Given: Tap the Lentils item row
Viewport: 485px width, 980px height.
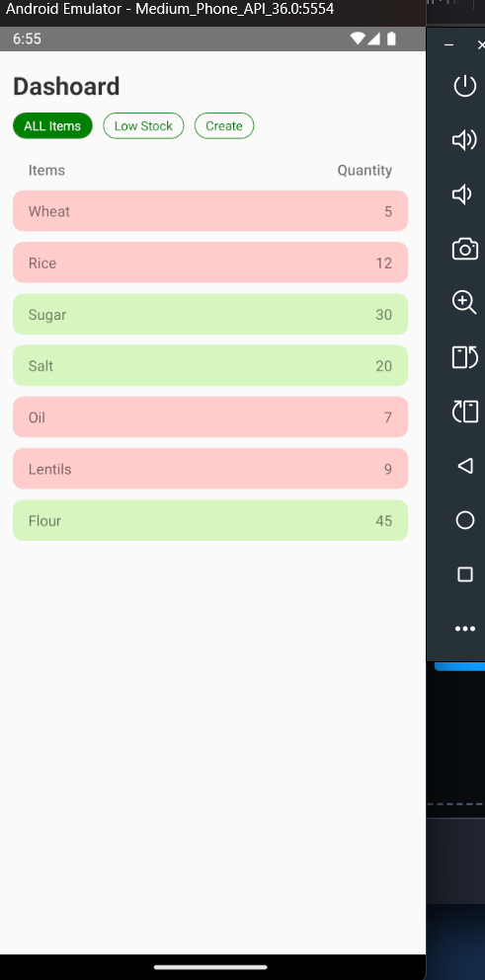Looking at the screenshot, I should point(210,469).
